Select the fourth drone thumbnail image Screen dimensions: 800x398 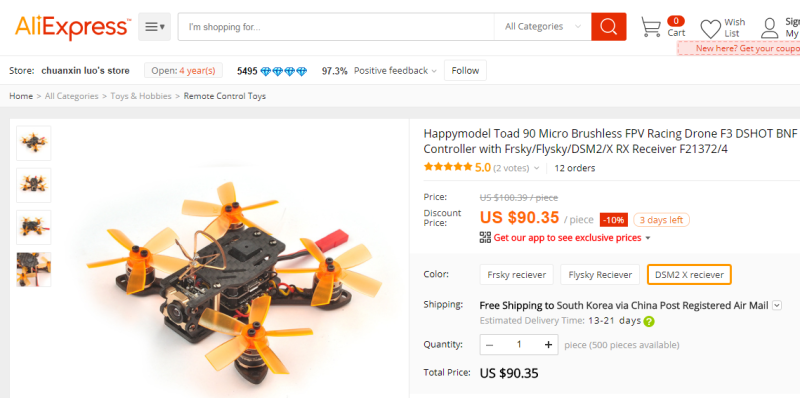click(34, 269)
